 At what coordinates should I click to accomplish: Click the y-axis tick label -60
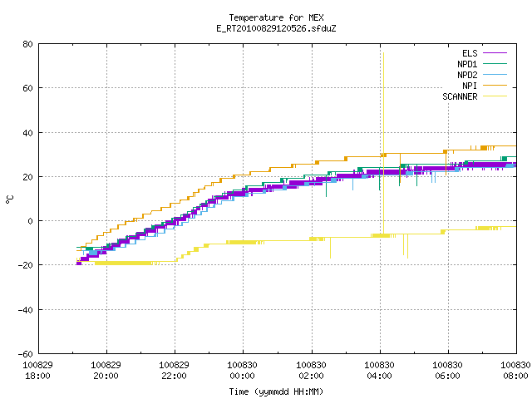click(26, 354)
